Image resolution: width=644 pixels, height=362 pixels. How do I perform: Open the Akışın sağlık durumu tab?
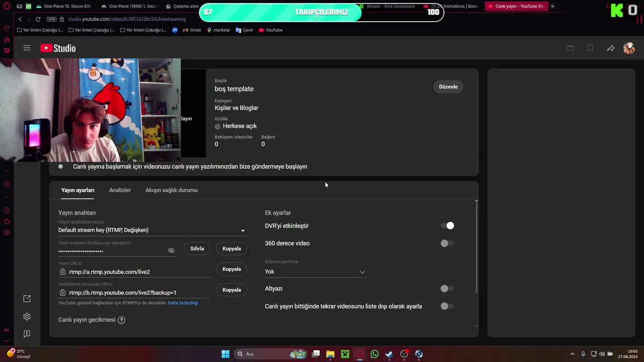click(172, 190)
